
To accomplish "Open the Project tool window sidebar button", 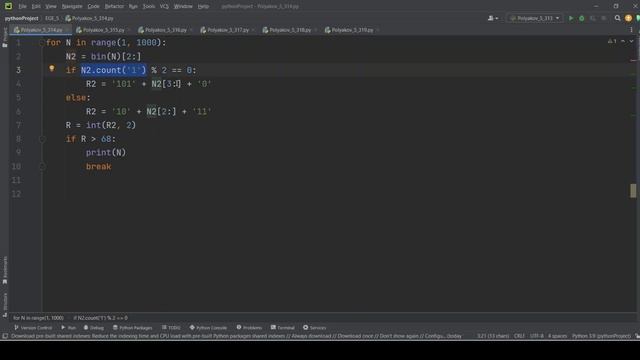I will click(5, 38).
